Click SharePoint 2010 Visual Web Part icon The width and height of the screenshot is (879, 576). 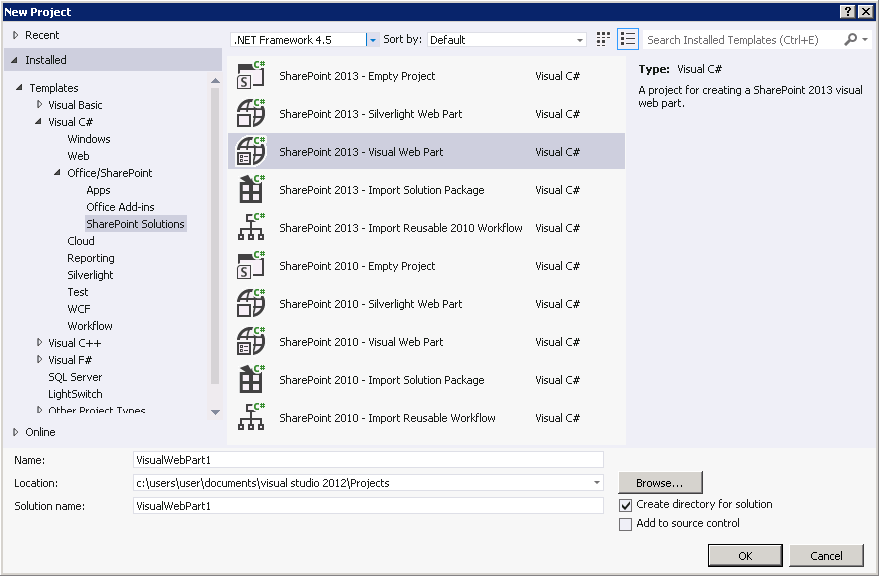tap(251, 342)
